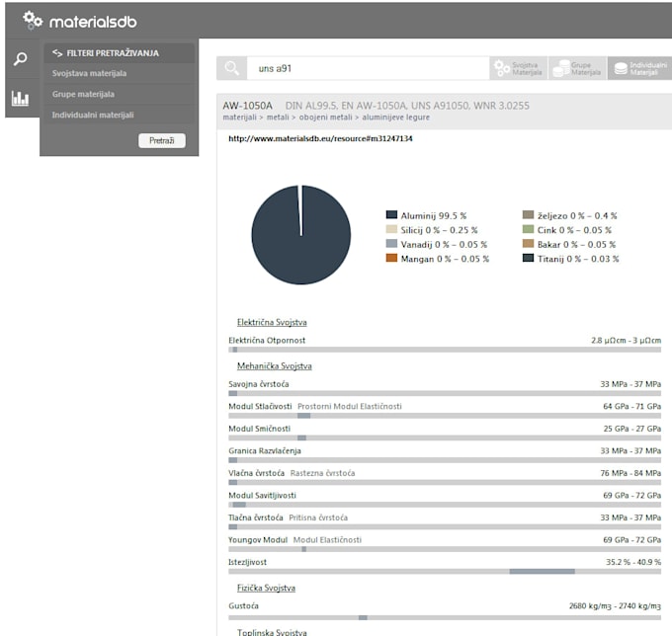Click the magnifier icon beside search field

(232, 68)
